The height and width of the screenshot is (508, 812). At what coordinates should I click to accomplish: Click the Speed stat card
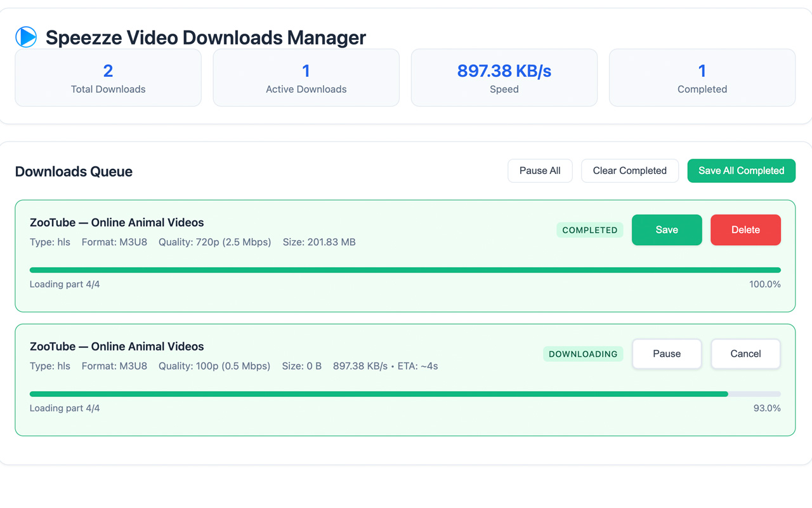point(504,78)
